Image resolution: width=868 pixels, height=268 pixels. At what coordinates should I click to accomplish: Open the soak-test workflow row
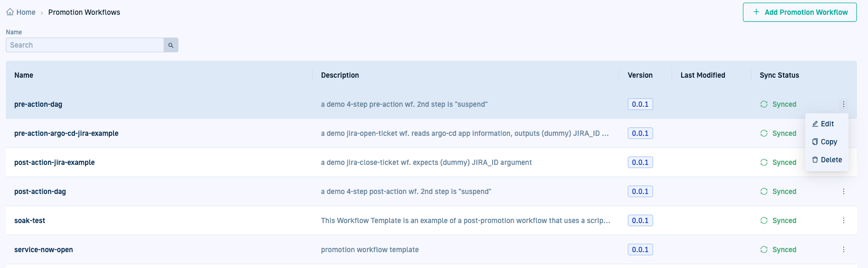(30, 220)
